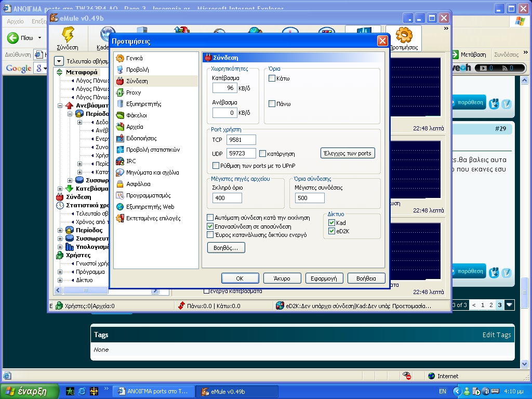Enable Ρύθμιση των ports με το UPnP
This screenshot has width=532, height=399.
tap(216, 166)
